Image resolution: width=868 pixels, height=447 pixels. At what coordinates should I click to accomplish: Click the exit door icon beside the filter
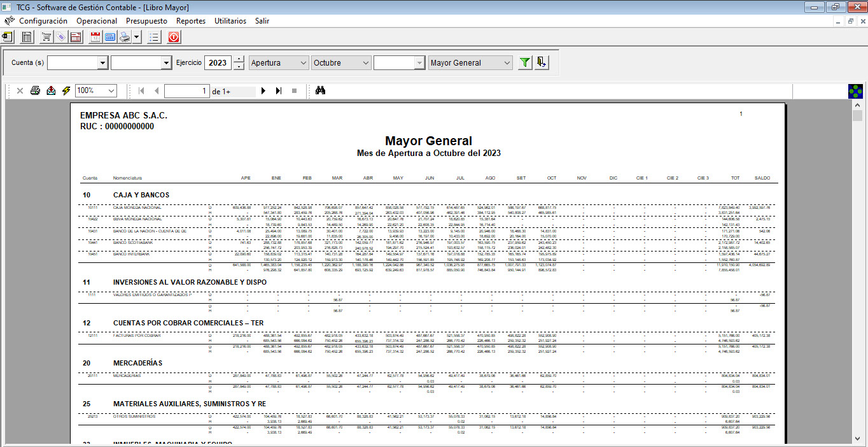(x=542, y=62)
